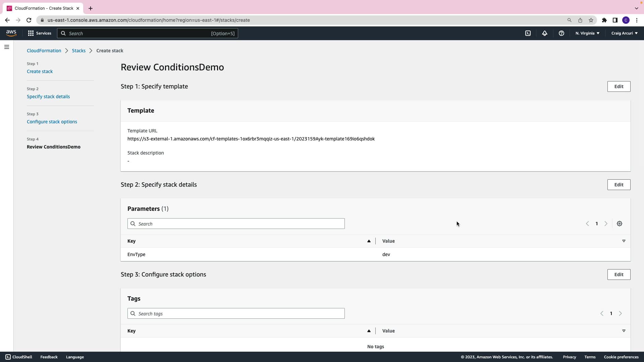This screenshot has height=362, width=644.
Task: Open the Services grid menu
Action: 40,33
